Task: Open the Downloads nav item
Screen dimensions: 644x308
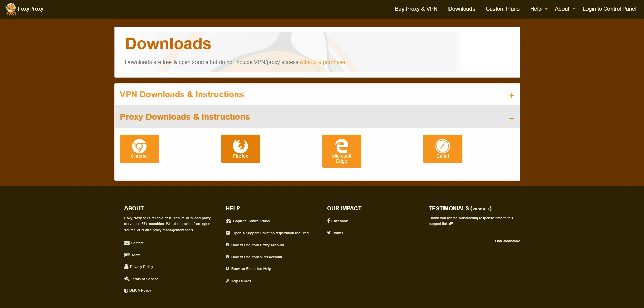Action: (x=461, y=9)
